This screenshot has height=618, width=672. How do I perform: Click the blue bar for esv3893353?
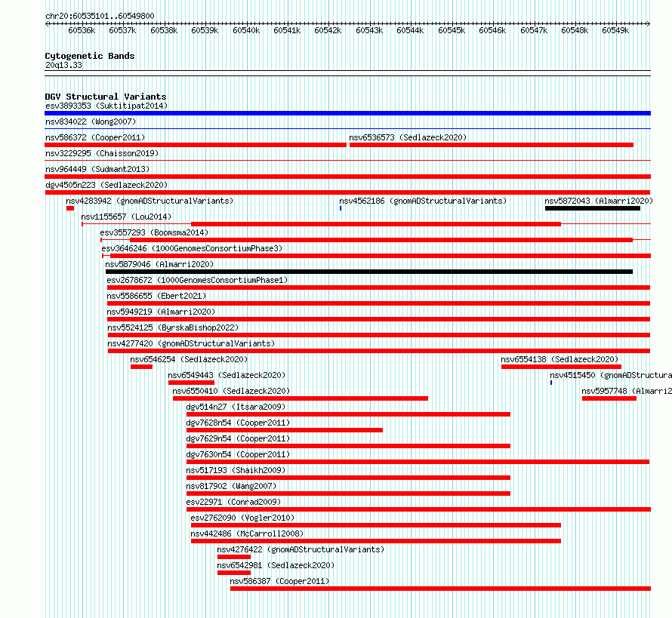pyautogui.click(x=347, y=113)
